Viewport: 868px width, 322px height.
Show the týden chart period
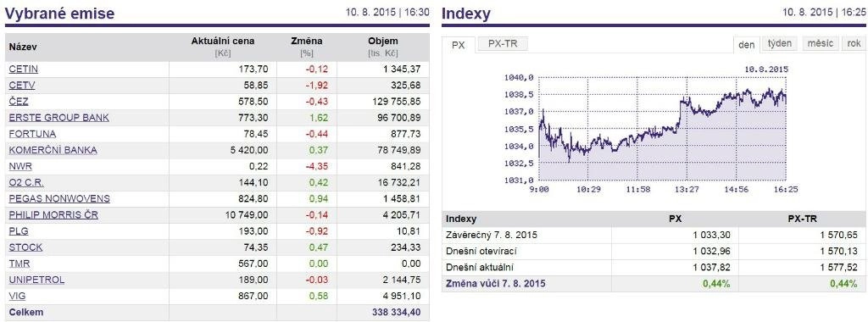780,44
